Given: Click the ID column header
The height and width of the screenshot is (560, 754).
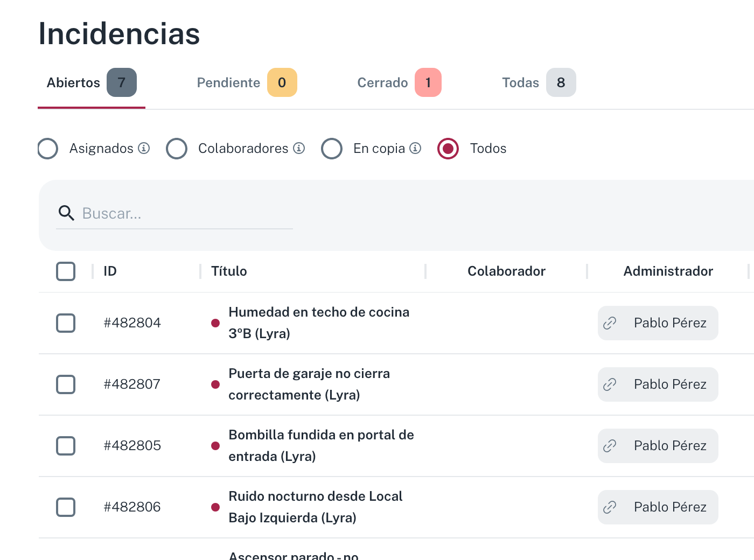Looking at the screenshot, I should pyautogui.click(x=110, y=271).
